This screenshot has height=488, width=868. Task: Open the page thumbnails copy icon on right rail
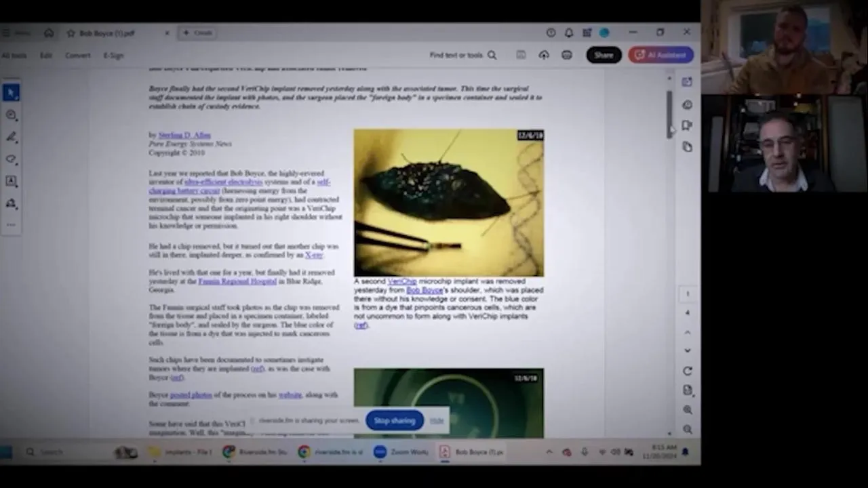click(687, 146)
